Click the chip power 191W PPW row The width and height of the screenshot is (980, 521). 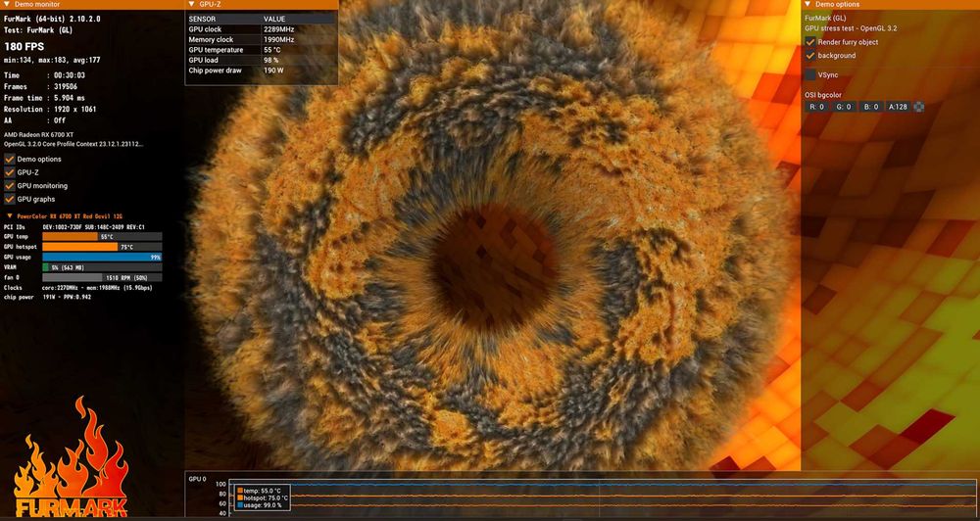pos(47,298)
